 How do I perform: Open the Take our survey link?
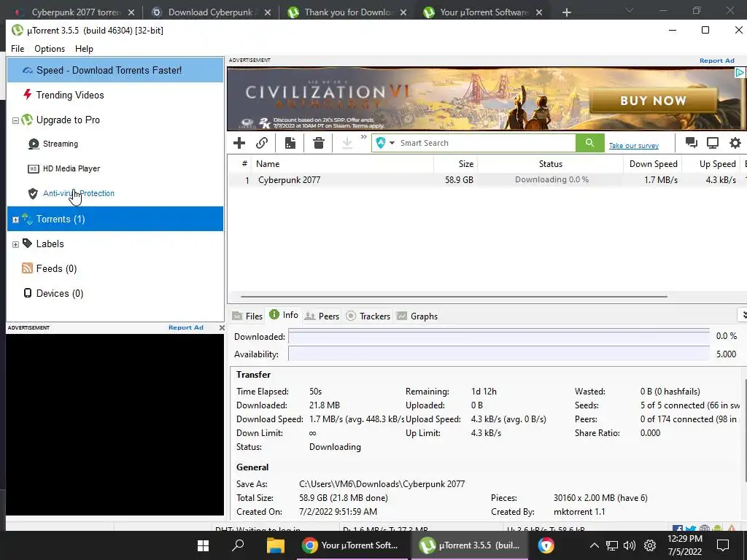pyautogui.click(x=634, y=146)
